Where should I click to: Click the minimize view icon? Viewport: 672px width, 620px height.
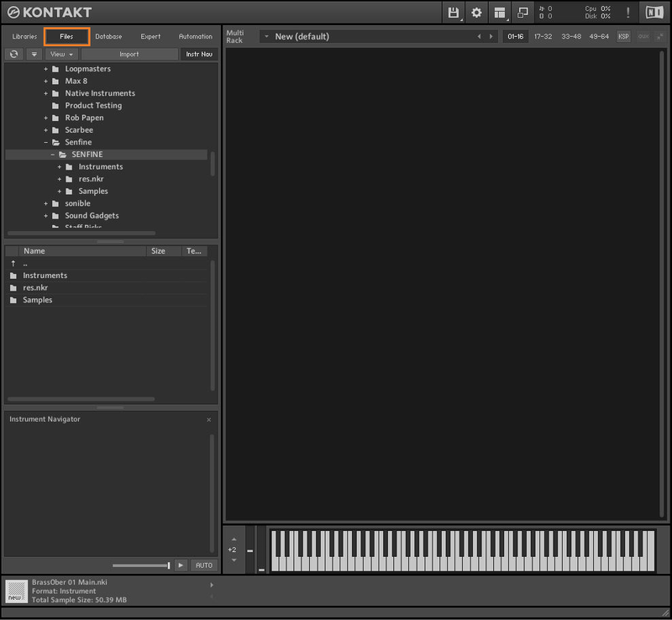[x=522, y=13]
